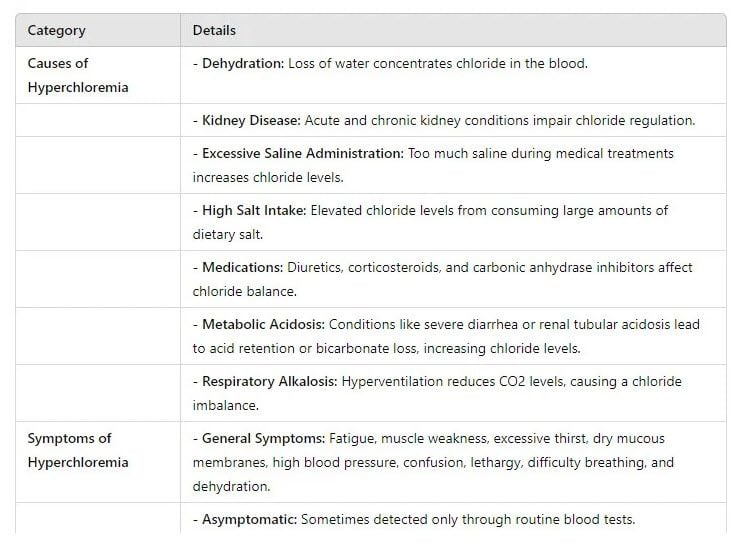Click the Metabolic Acidosis bold label
Viewport: 736px width, 547px height.
(x=263, y=324)
